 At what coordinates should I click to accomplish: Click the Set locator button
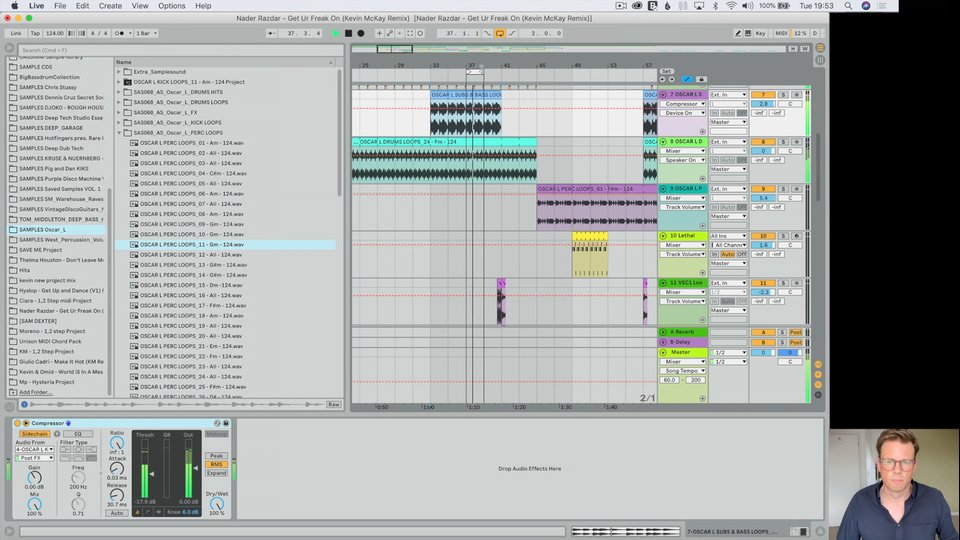[x=666, y=72]
